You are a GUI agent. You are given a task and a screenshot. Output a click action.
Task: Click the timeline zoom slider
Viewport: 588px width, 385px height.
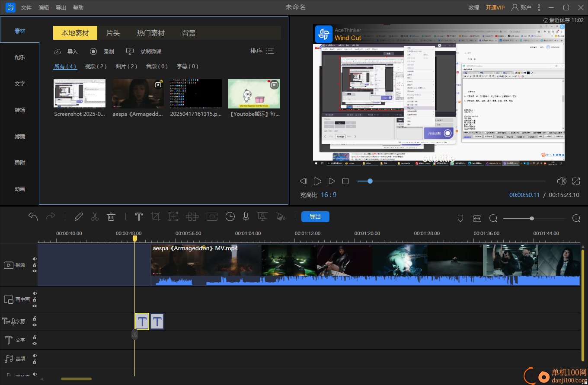[534, 219]
